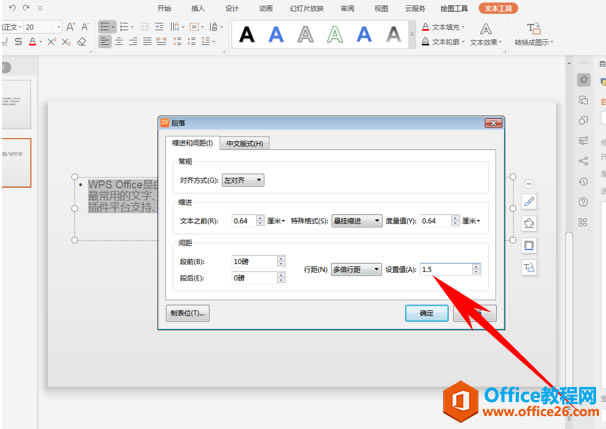Click the increase indent icon
The image size is (606, 429).
click(x=159, y=27)
